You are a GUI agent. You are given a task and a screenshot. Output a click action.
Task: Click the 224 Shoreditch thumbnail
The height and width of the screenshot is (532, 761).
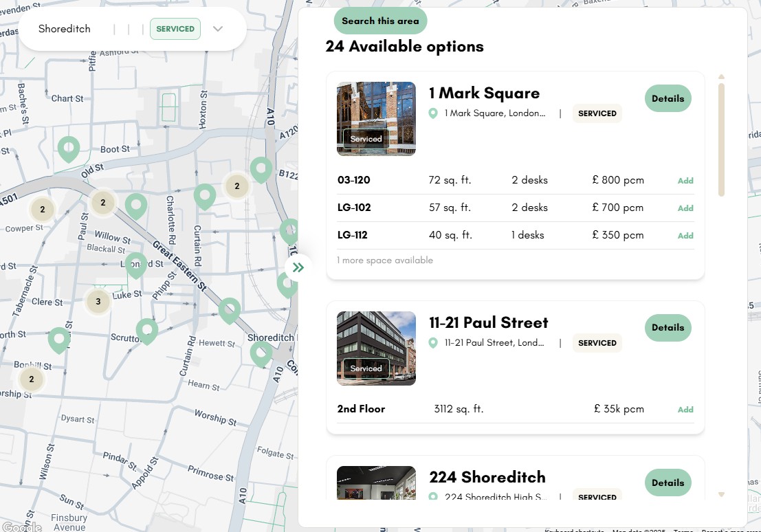[376, 483]
